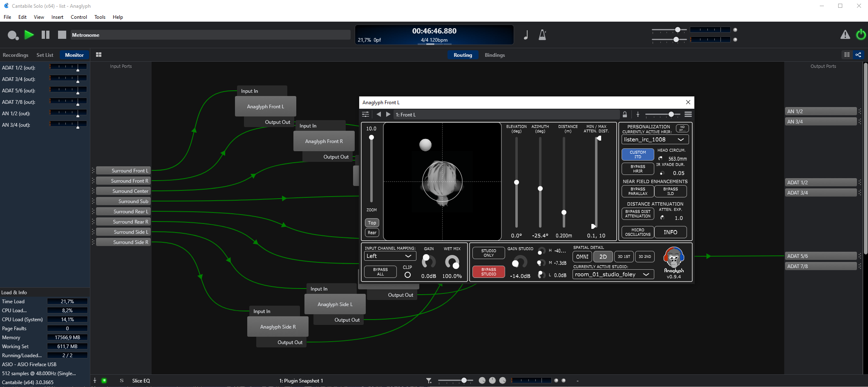Select OMNI spatial detail
The image size is (868, 387).
click(582, 257)
